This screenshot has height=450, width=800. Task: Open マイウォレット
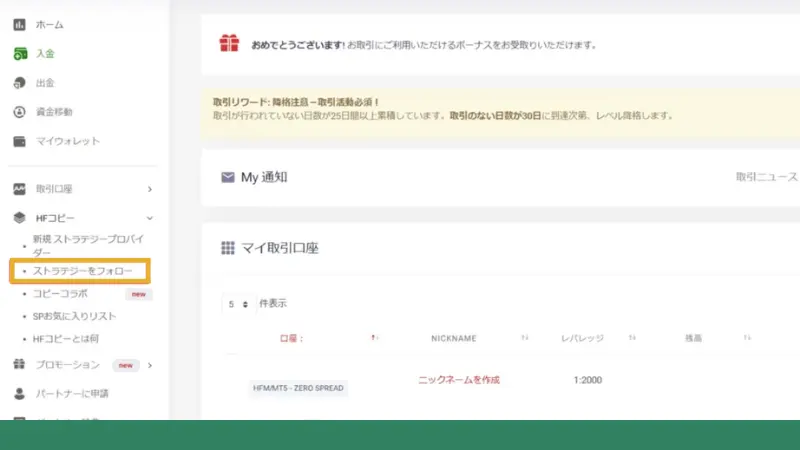point(67,141)
